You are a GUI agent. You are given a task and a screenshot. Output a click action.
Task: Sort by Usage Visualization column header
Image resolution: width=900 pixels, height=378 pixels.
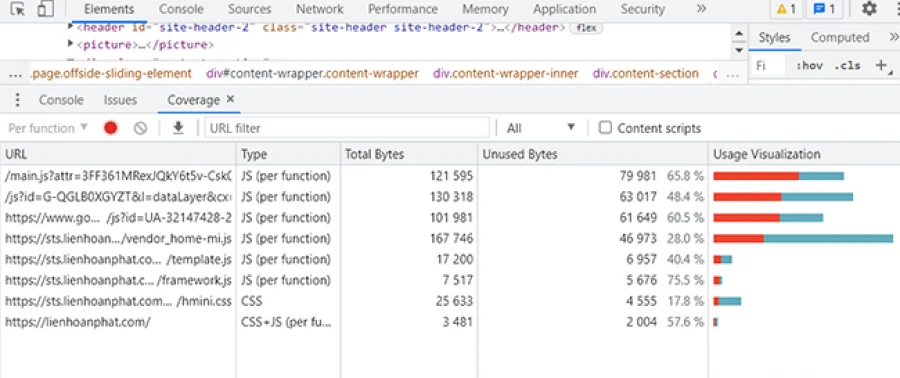(x=804, y=154)
